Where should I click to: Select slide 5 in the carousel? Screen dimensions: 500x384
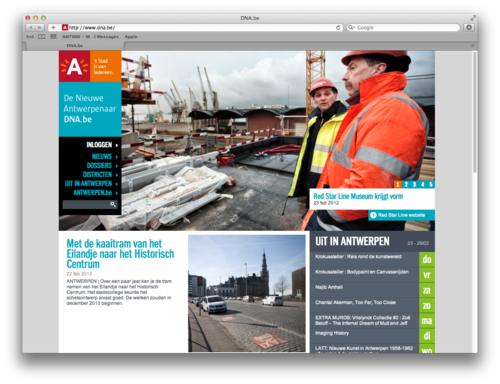click(431, 184)
